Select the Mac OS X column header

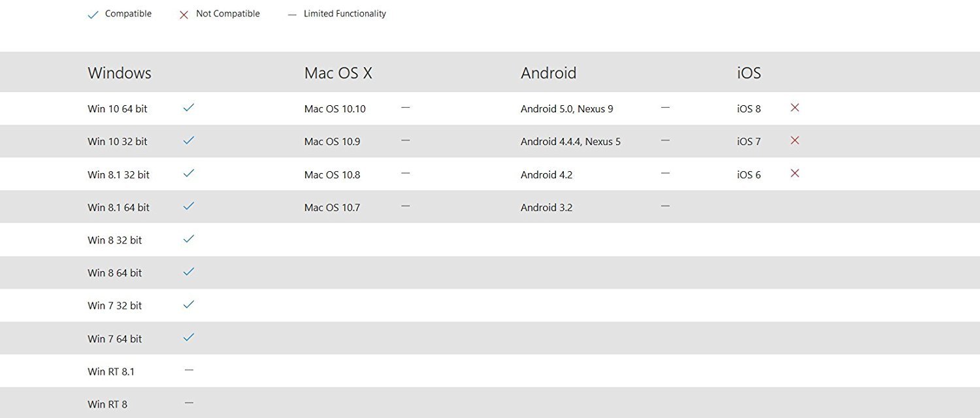(338, 73)
